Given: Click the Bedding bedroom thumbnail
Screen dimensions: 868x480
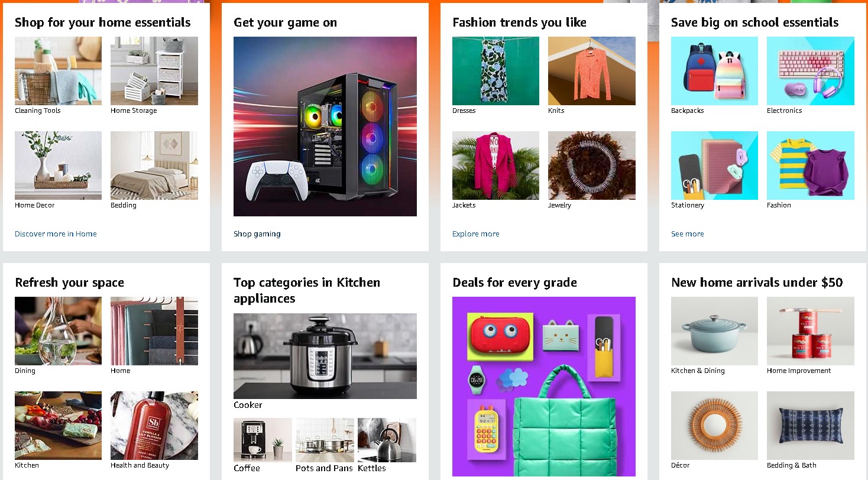Looking at the screenshot, I should [x=154, y=166].
